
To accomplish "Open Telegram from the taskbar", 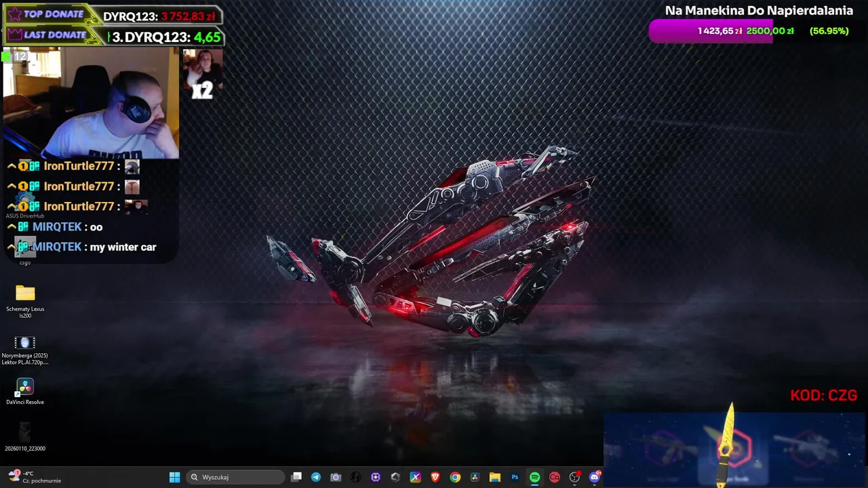I will [x=316, y=477].
